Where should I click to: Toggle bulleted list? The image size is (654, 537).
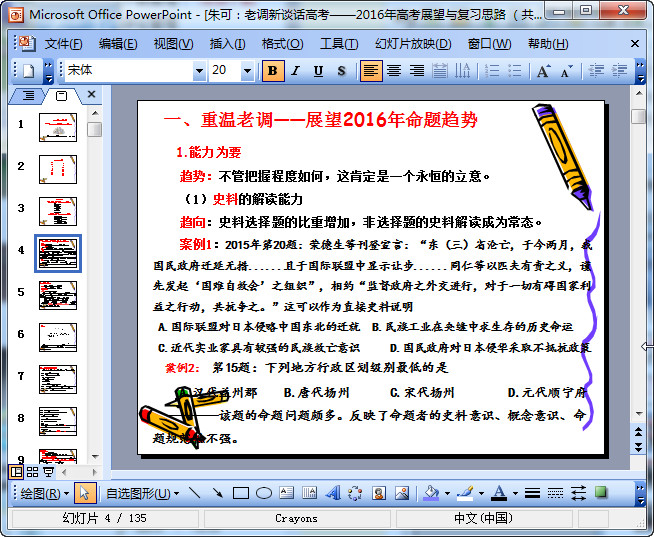coord(515,71)
